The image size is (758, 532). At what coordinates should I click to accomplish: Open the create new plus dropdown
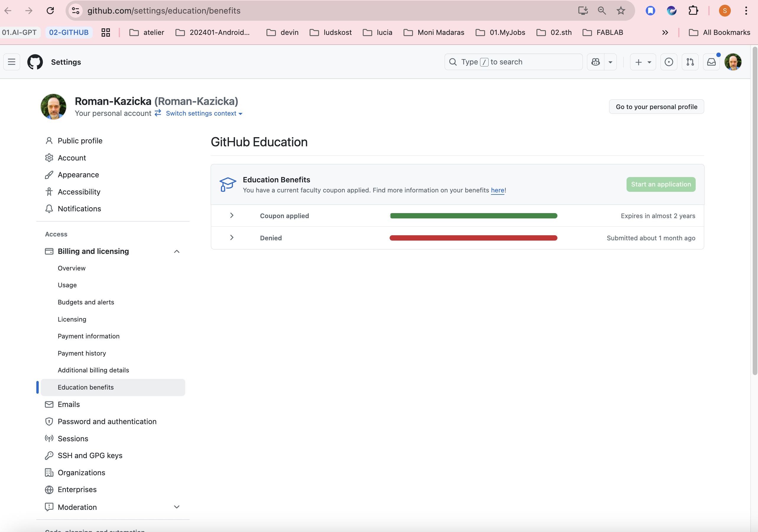point(642,62)
